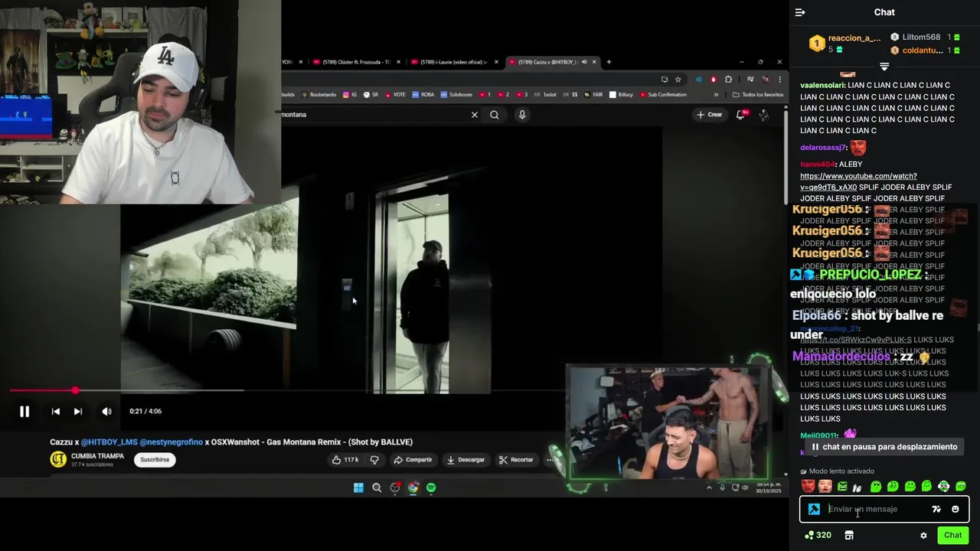980x551 pixels.
Task: Resume chat via pause banner
Action: coord(884,447)
